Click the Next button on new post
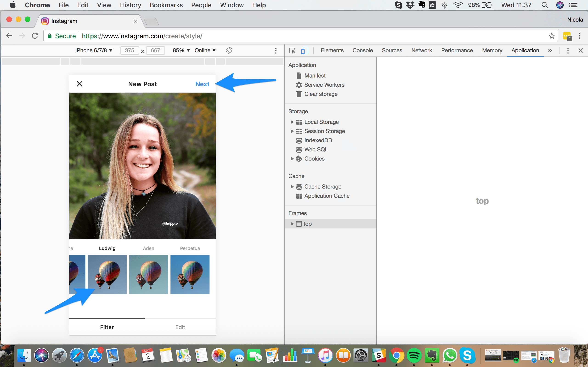 202,84
